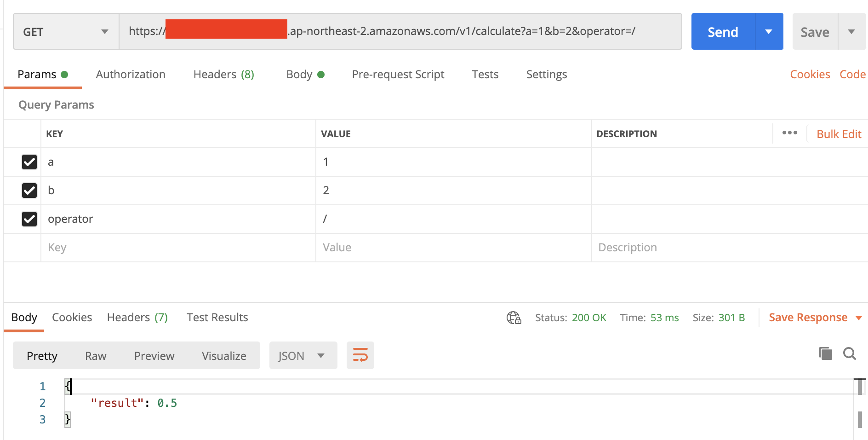Image resolution: width=868 pixels, height=440 pixels.
Task: Click the 53 ms response time
Action: (x=664, y=318)
